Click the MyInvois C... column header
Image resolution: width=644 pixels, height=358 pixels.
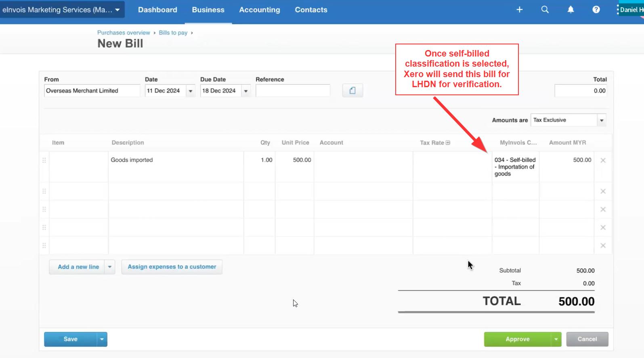(518, 142)
